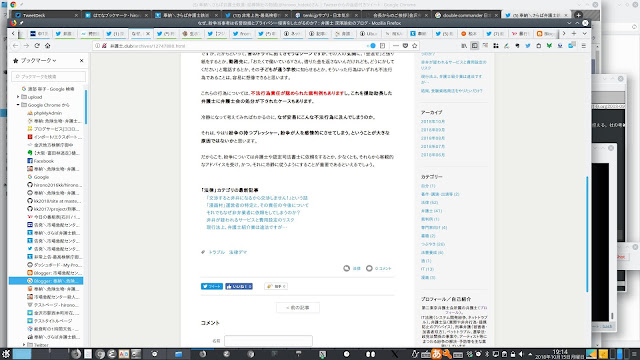Switch to double-commander tab in Chrome

tap(467, 15)
